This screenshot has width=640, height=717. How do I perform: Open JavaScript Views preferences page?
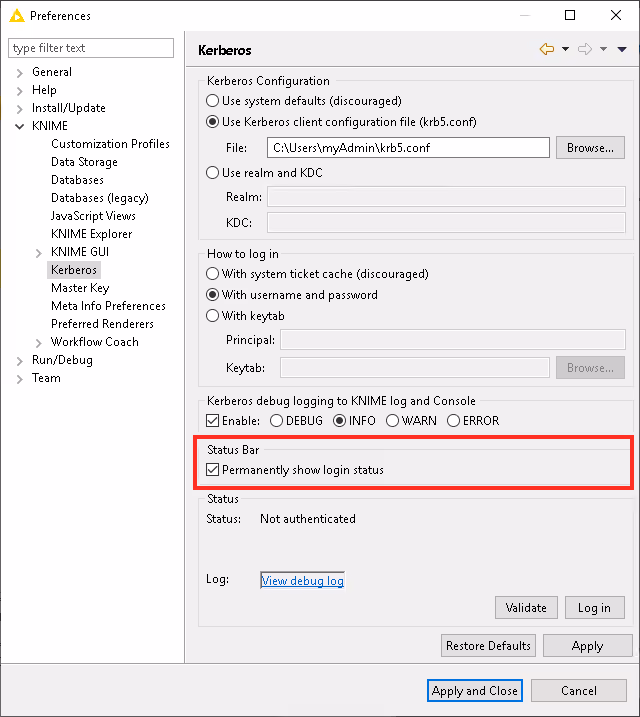click(93, 216)
